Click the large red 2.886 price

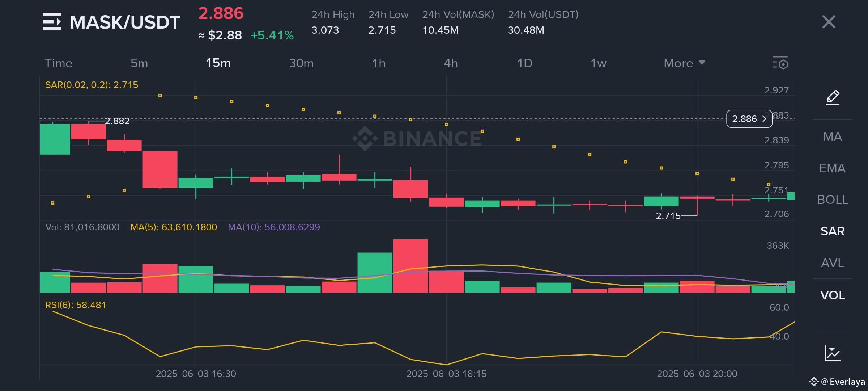click(x=221, y=13)
